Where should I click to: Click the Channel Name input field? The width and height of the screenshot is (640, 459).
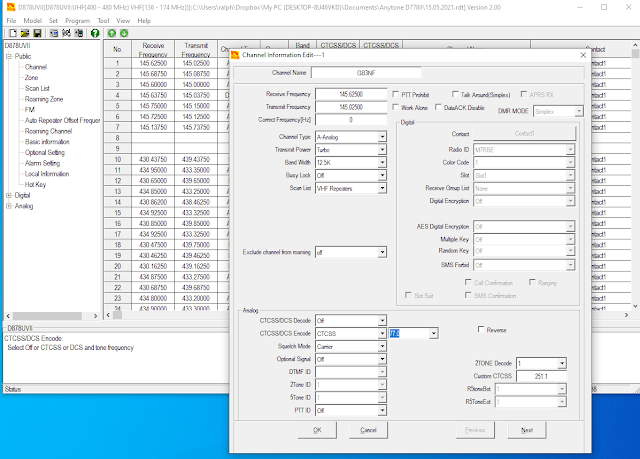coord(366,73)
